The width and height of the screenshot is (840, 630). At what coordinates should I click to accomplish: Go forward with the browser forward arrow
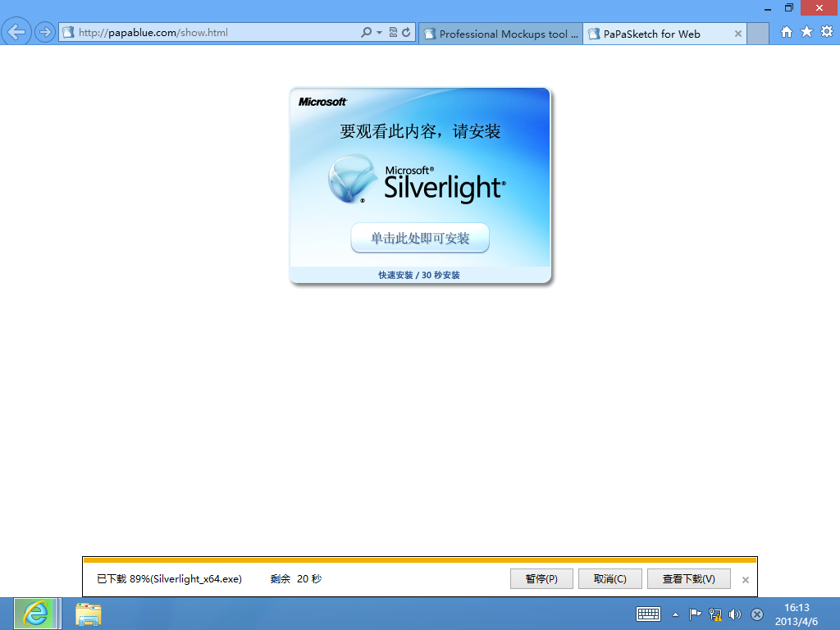[x=45, y=32]
